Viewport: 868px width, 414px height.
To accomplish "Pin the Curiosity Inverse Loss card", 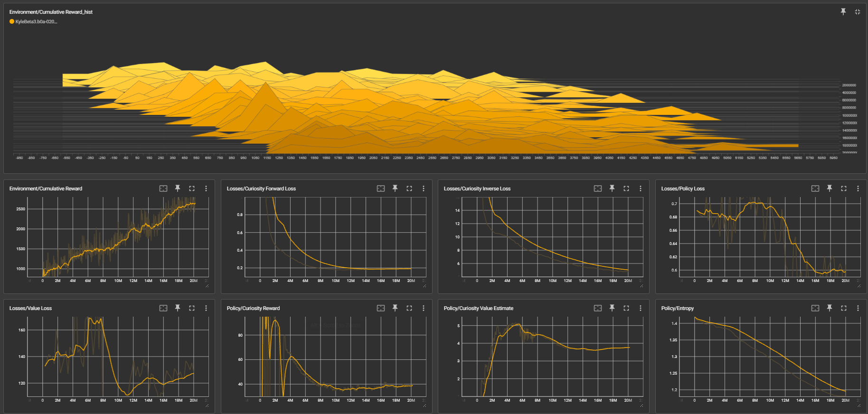I will pyautogui.click(x=612, y=188).
